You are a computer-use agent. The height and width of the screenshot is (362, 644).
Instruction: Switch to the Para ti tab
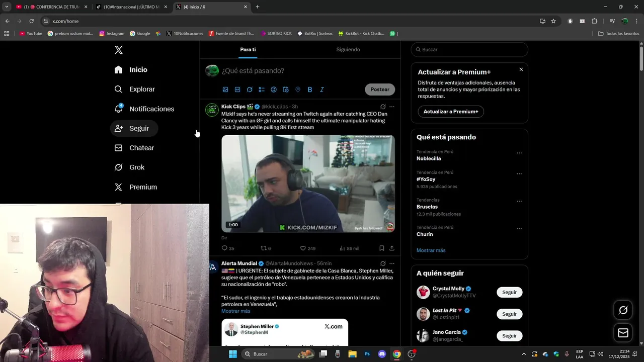248,49
